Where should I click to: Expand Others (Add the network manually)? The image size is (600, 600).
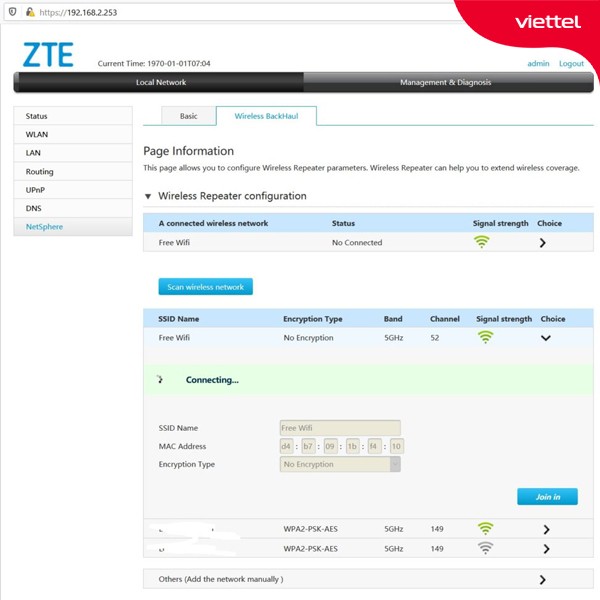pyautogui.click(x=543, y=579)
